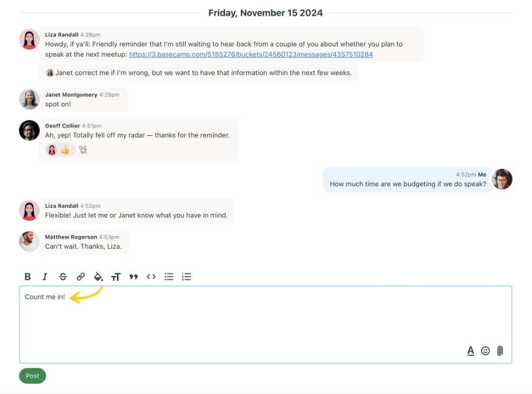This screenshot has width=532, height=394.
Task: Select the heading text size tool
Action: click(x=116, y=277)
